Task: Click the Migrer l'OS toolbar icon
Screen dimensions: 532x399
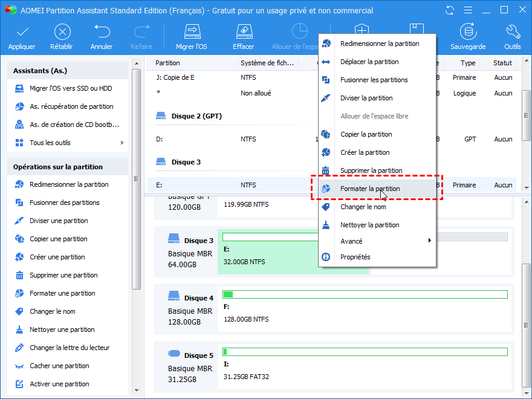Action: 192,32
